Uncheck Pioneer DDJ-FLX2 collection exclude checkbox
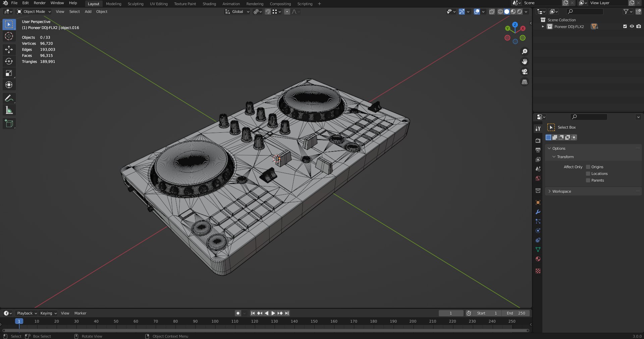The image size is (644, 339). 625,26
